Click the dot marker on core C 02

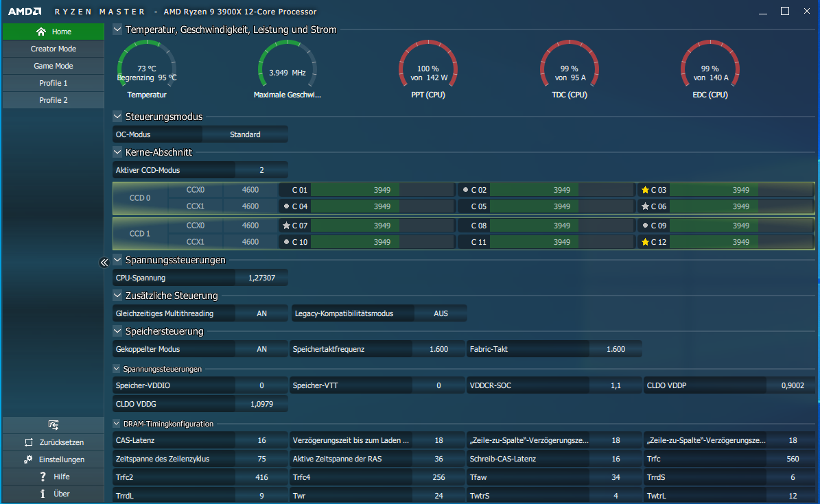(x=465, y=190)
